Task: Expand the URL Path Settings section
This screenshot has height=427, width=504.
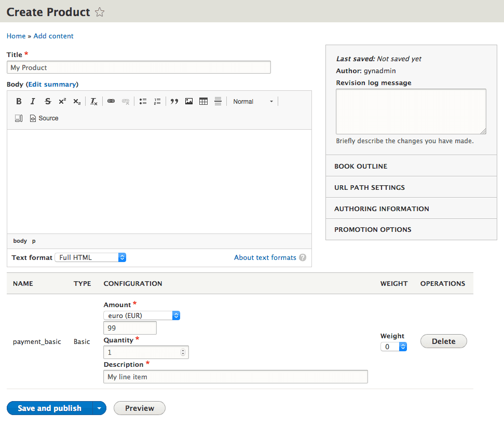Action: point(369,188)
